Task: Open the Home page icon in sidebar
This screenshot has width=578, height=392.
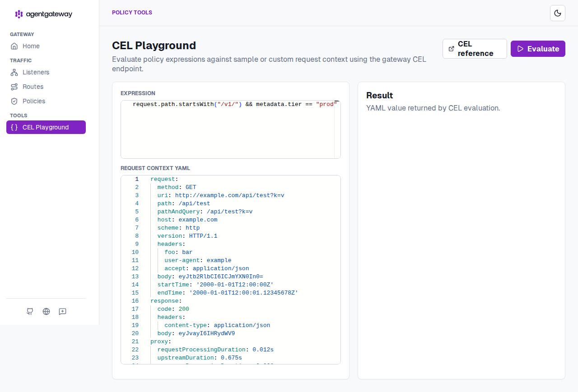Action: [x=14, y=46]
